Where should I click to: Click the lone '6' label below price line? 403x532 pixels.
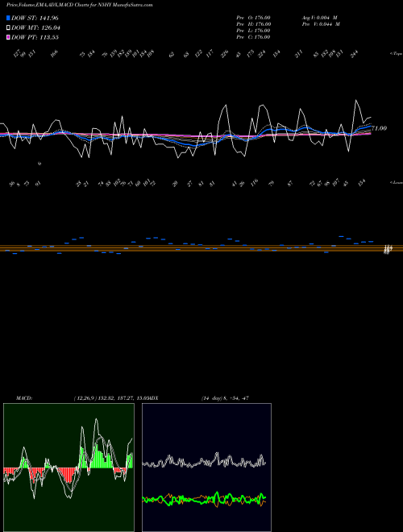39,164
